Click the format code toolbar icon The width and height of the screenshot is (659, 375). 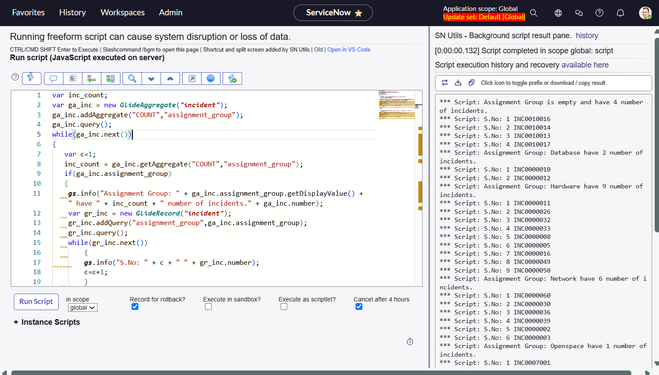[x=73, y=79]
